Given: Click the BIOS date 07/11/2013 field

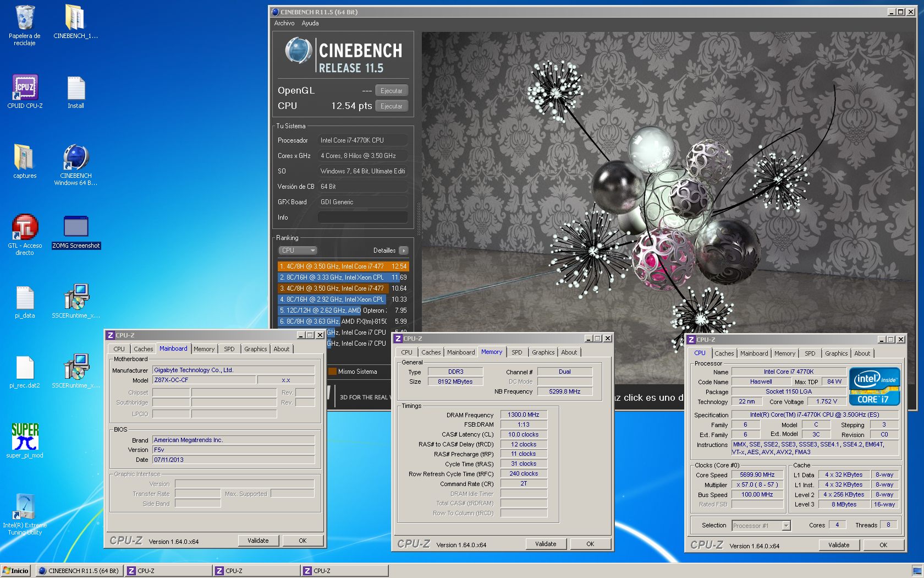Looking at the screenshot, I should pyautogui.click(x=233, y=460).
